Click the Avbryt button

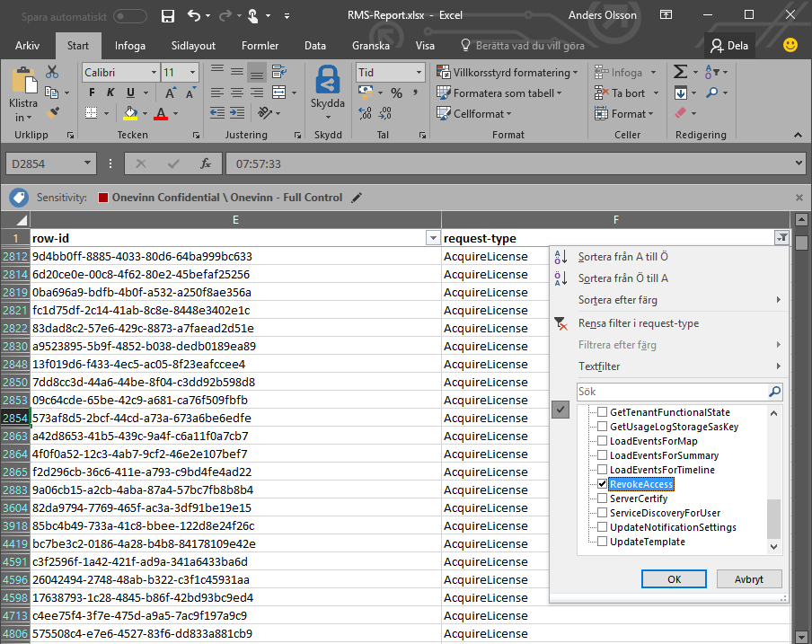coord(748,579)
